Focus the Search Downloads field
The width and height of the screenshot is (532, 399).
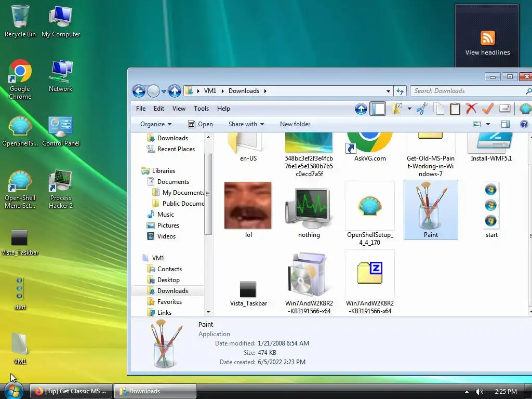click(471, 91)
